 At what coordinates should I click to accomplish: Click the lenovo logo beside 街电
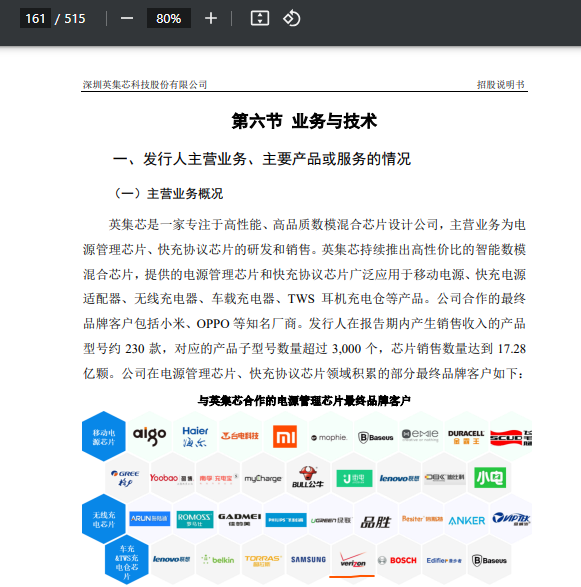coord(399,478)
